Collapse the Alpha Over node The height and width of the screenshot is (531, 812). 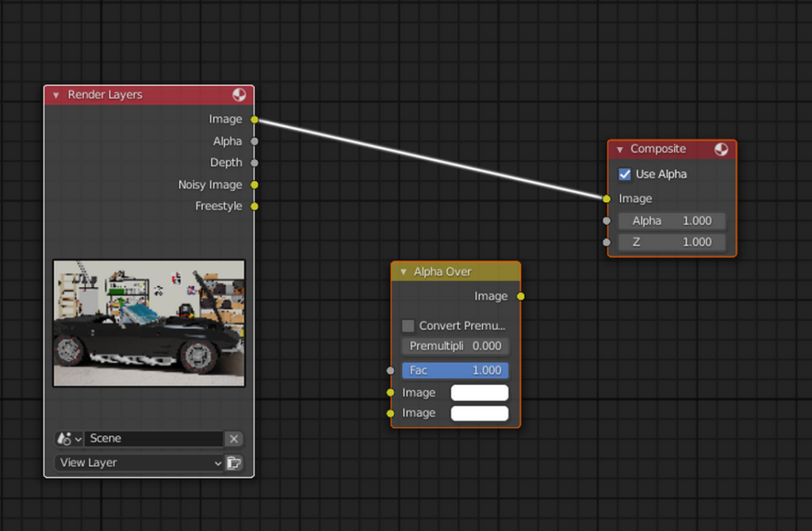point(403,272)
